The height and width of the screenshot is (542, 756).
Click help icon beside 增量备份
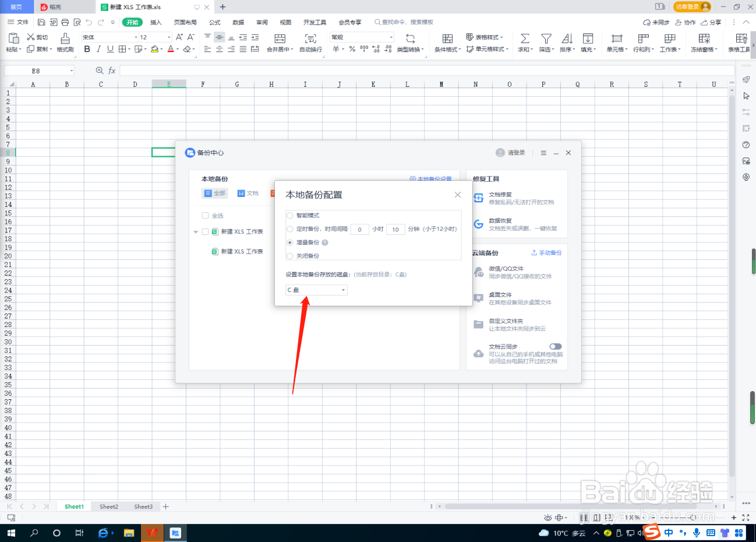pyautogui.click(x=325, y=242)
